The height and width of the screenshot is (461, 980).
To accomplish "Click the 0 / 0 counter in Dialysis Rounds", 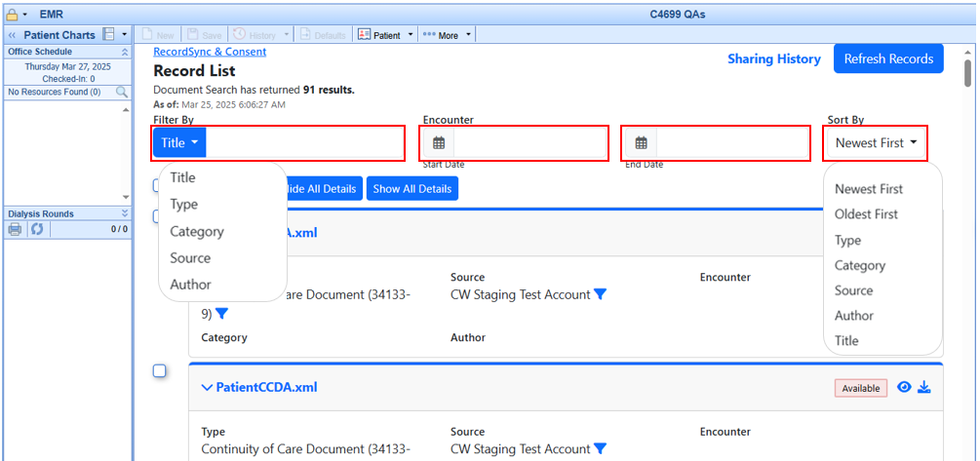I will (x=119, y=229).
